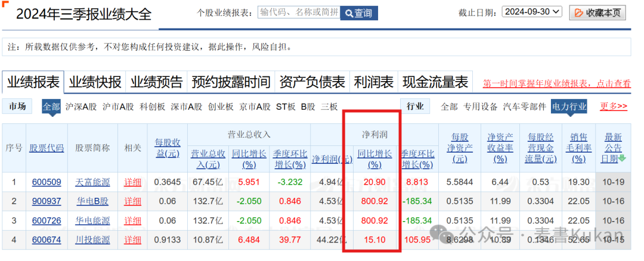Open the 截止日期 date dropdown
This screenshot has width=644, height=261.
pos(532,12)
